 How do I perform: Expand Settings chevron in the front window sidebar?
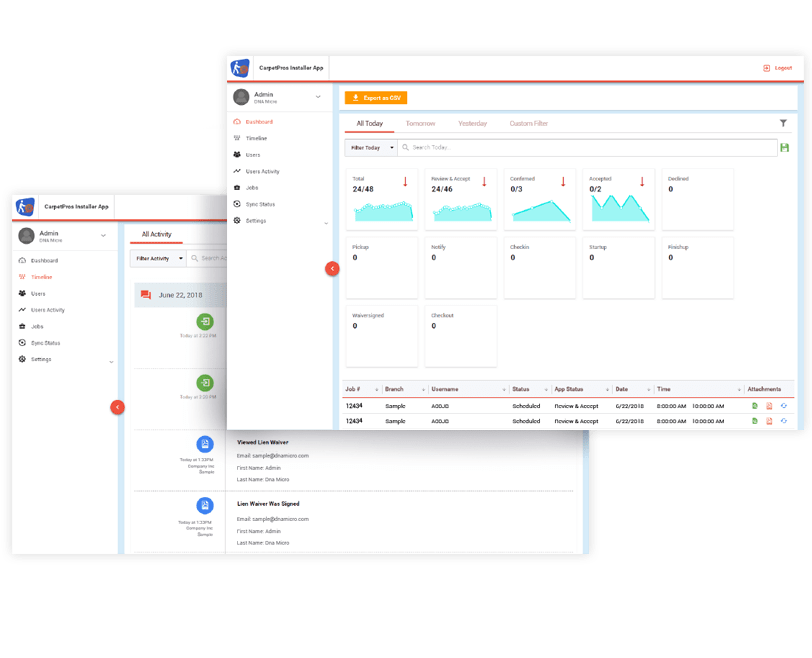pos(326,223)
